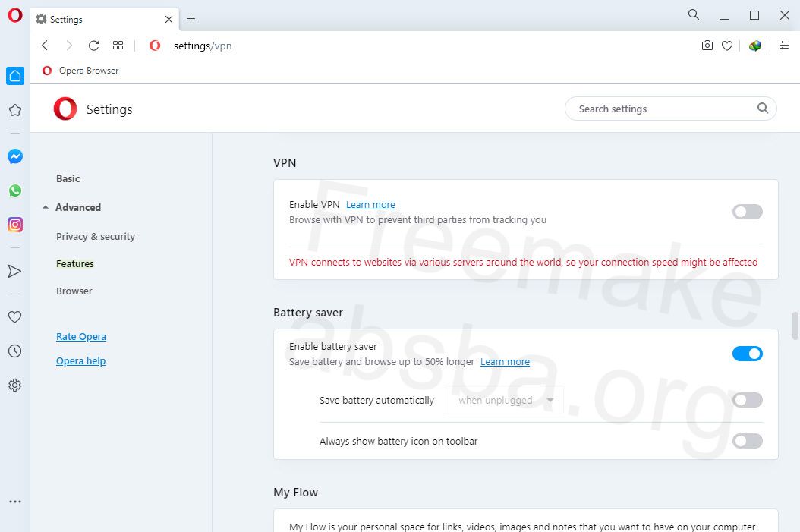Go forward to the next page

pyautogui.click(x=69, y=46)
